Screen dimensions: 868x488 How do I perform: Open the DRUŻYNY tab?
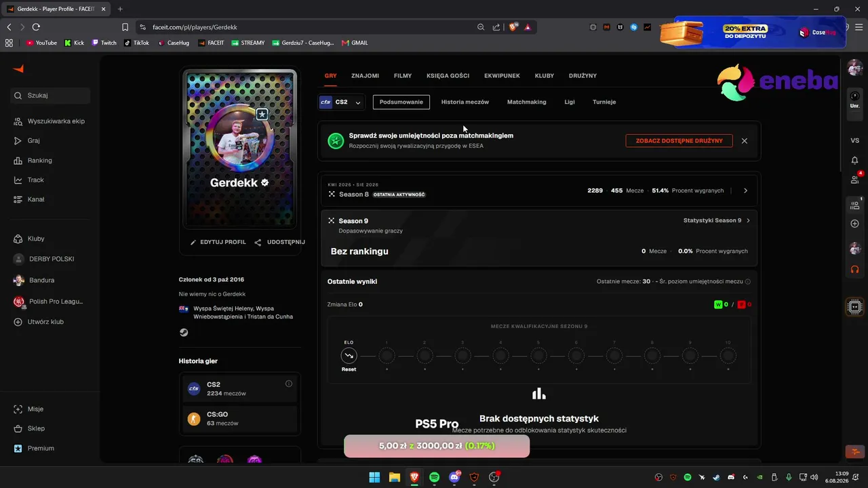583,76
